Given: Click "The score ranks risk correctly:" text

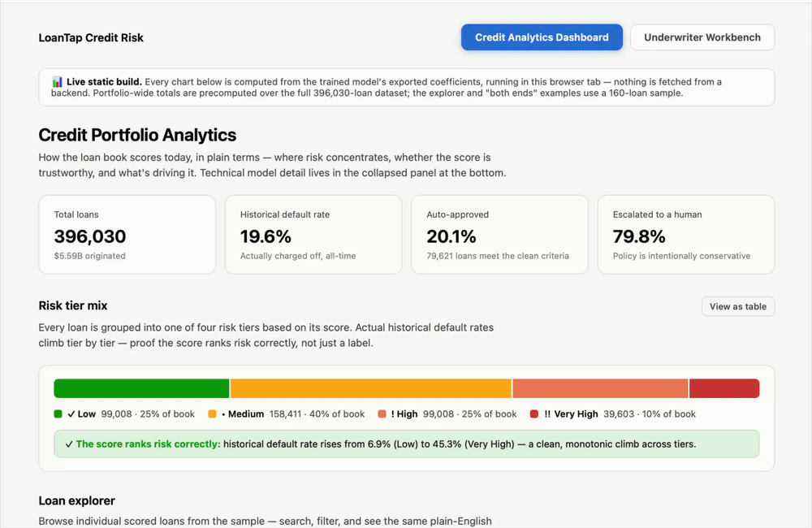Looking at the screenshot, I should [148, 444].
